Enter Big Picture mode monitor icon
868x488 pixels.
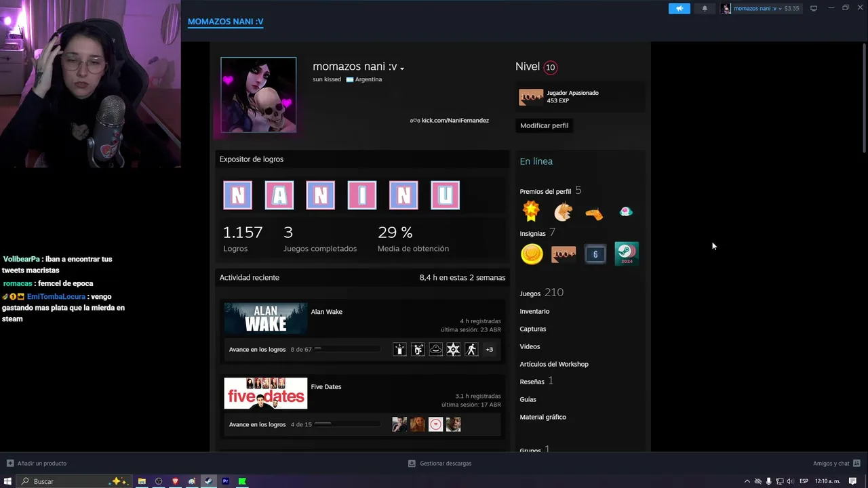pos(814,8)
